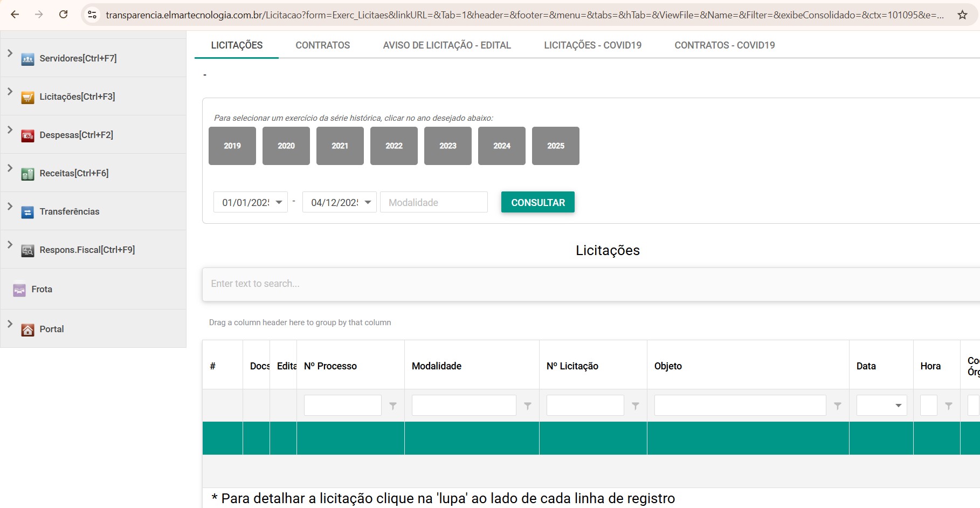This screenshot has height=508, width=980.
Task: Bookmark this page with the star icon
Action: tap(962, 15)
